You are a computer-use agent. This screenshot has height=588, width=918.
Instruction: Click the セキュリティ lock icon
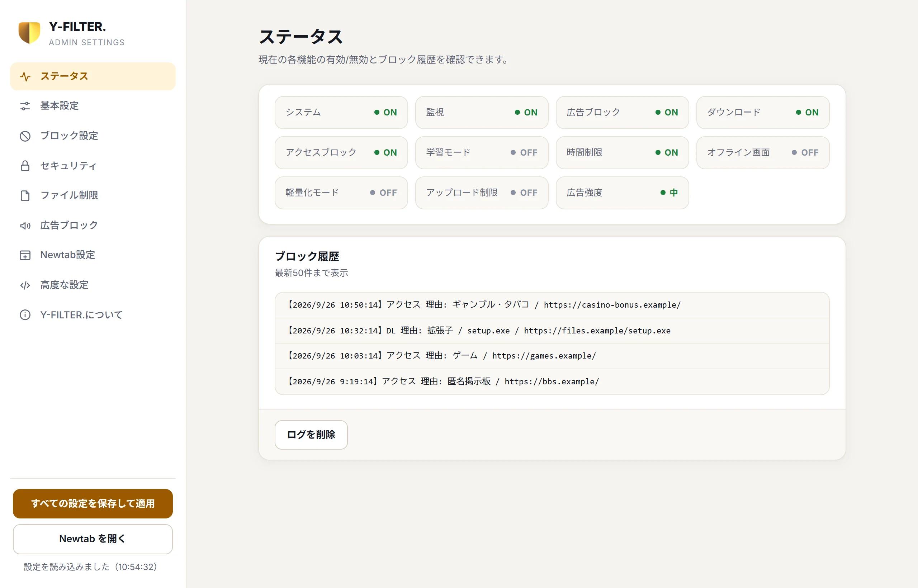coord(25,166)
